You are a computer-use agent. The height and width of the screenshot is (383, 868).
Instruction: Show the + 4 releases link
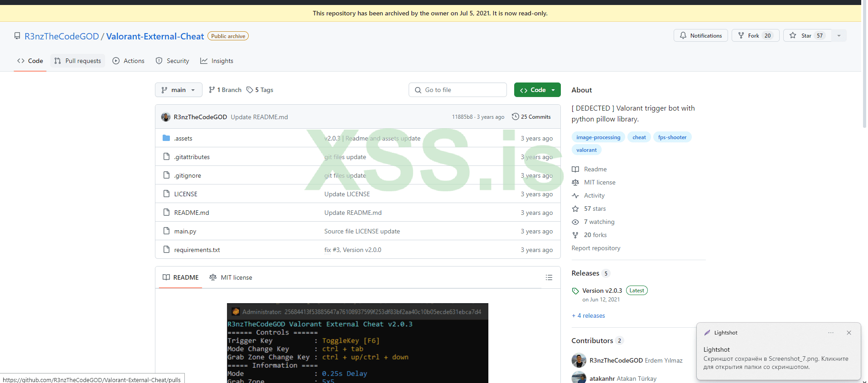(588, 315)
